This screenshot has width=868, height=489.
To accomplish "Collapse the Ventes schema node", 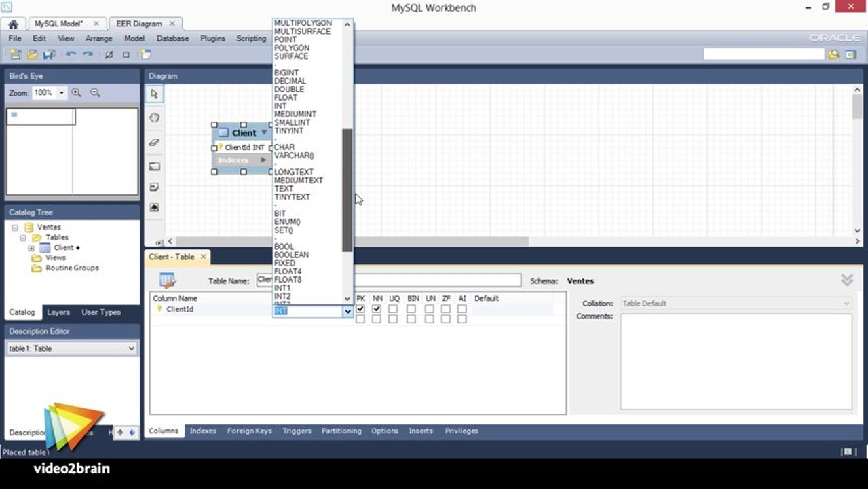I will [15, 228].
